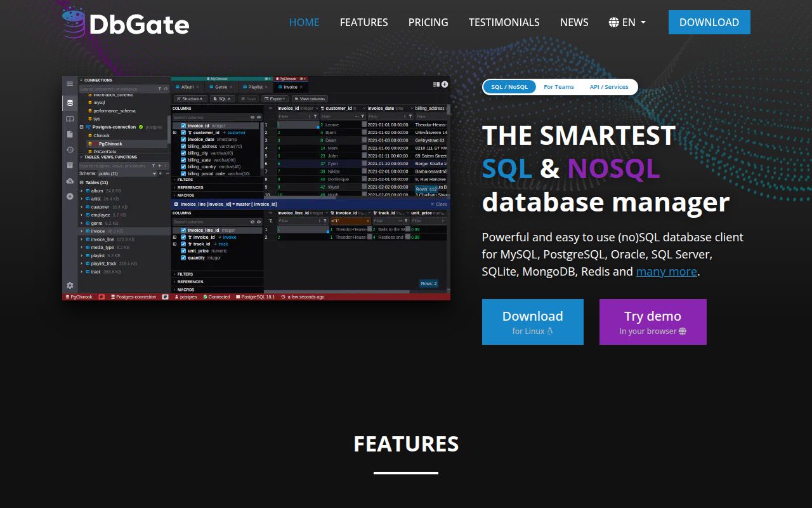Image resolution: width=812 pixels, height=508 pixels.
Task: Close the Album tab
Action: 197,87
